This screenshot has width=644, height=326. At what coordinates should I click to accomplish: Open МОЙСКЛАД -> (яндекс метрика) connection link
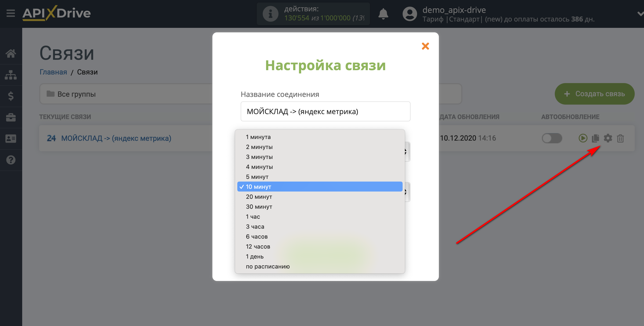[x=116, y=138]
